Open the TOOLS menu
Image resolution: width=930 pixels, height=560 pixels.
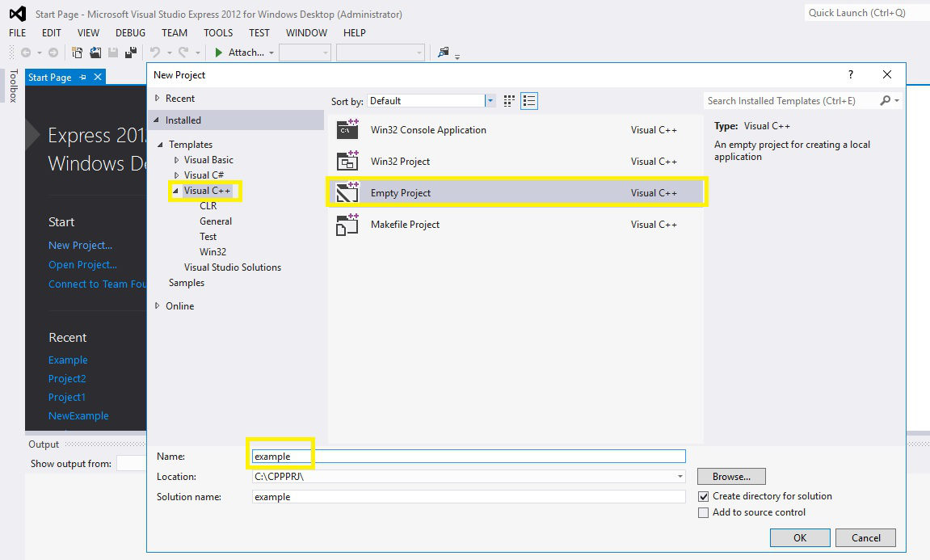pyautogui.click(x=218, y=32)
